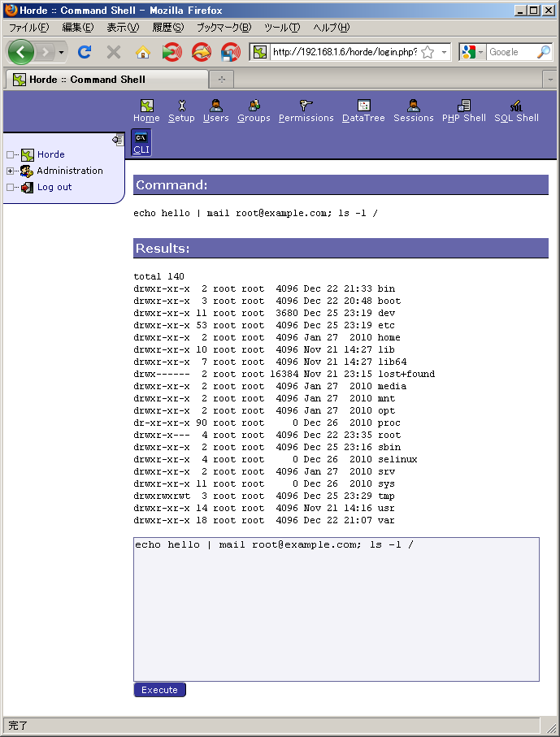Click the Log out link in sidebar
Screen dimensions: 560x737
pyautogui.click(x=54, y=187)
